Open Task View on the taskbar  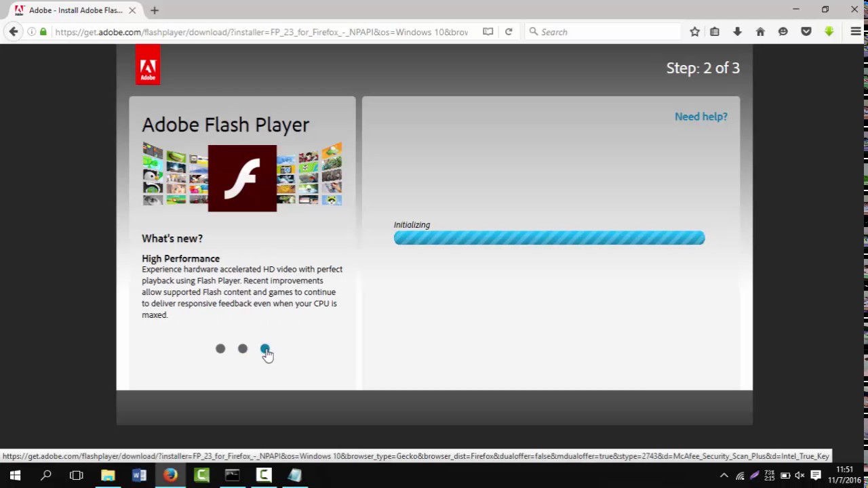[x=77, y=475]
